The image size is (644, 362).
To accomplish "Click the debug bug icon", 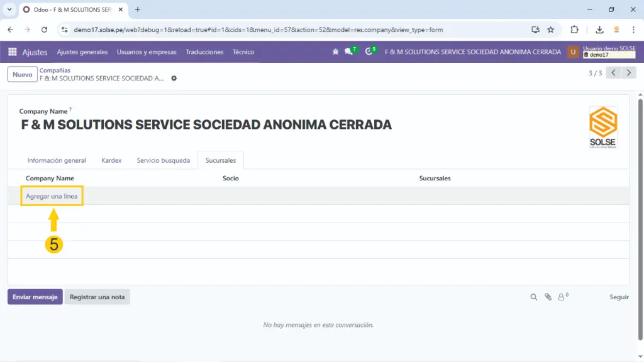I will tap(335, 52).
